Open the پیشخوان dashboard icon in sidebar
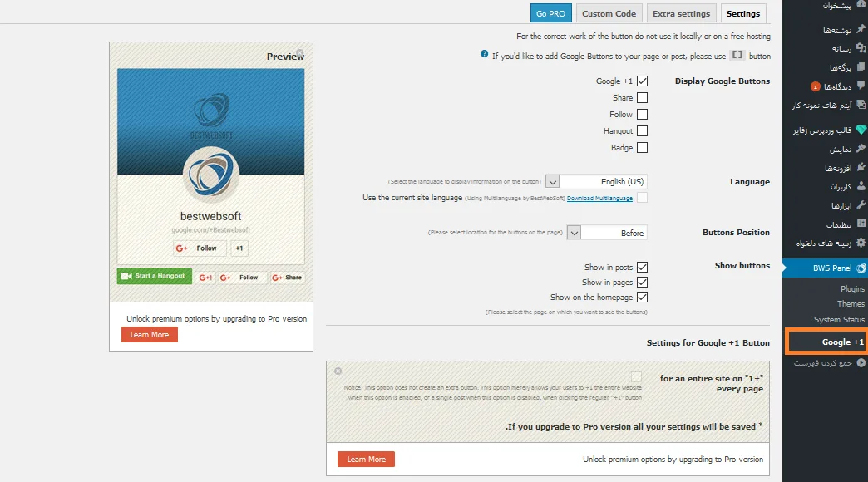Screen dimensions: 868x482 [861, 5]
